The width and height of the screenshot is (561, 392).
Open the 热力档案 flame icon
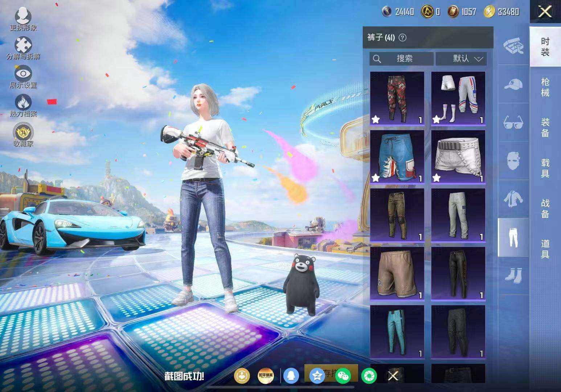23,106
